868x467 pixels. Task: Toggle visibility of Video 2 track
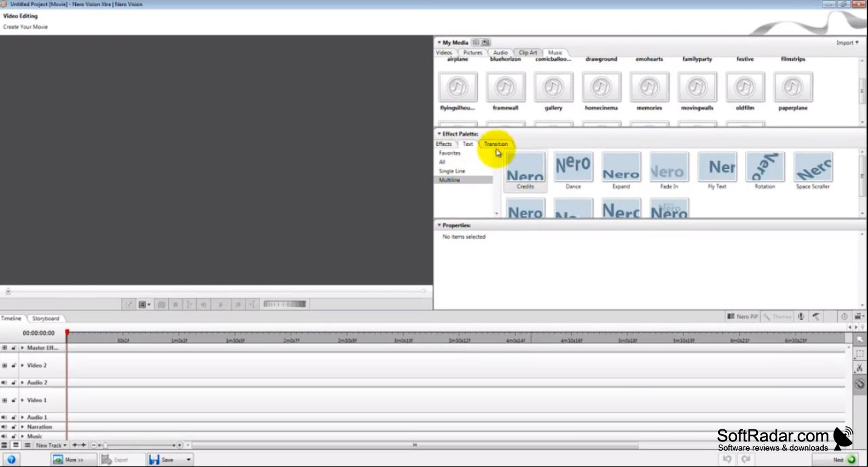tap(4, 366)
